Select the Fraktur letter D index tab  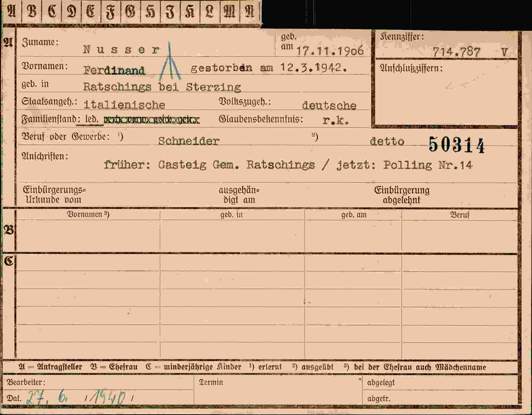(71, 11)
